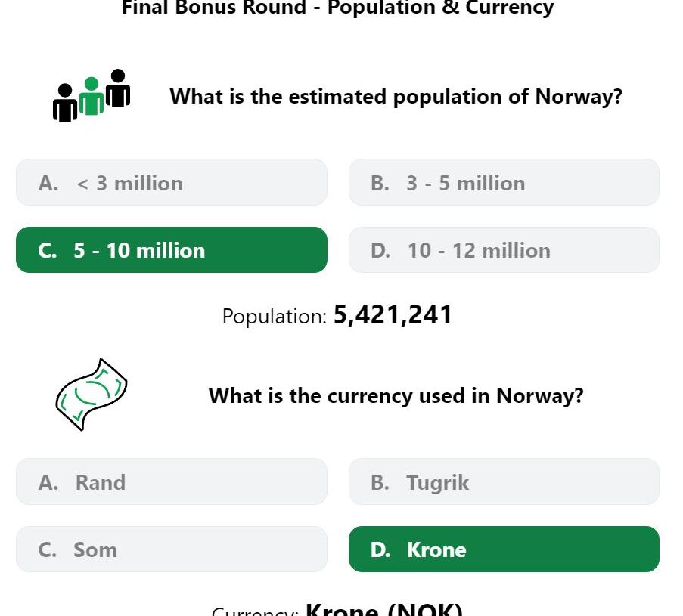Click the green D. Krone answer
The image size is (683, 616).
(504, 549)
